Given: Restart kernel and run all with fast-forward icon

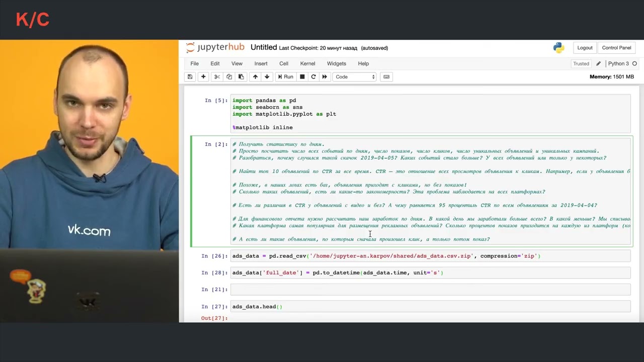Looking at the screenshot, I should (325, 77).
